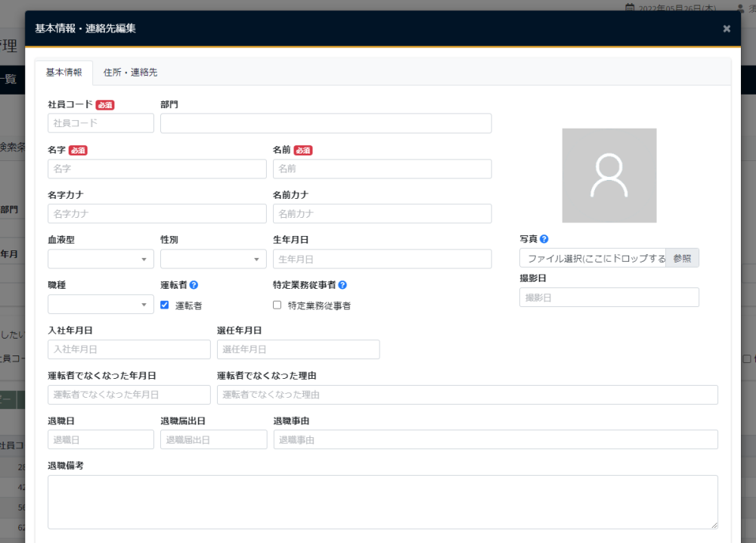Viewport: 756px width, 543px height.
Task: Click the 入社年月日 date field
Action: 129,349
